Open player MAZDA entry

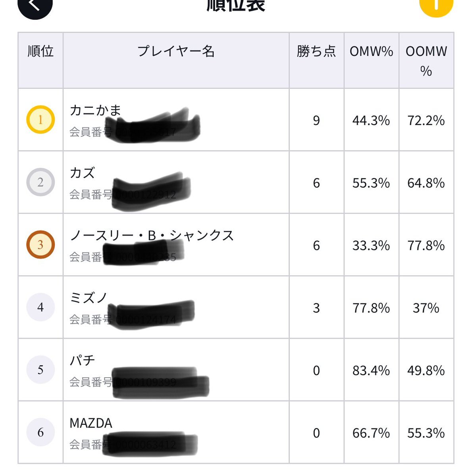(176, 432)
